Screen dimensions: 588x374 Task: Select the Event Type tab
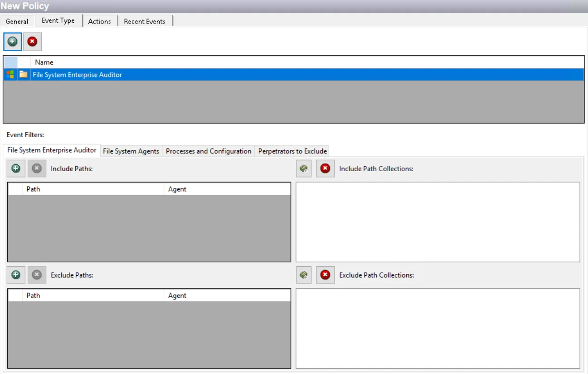(x=58, y=20)
